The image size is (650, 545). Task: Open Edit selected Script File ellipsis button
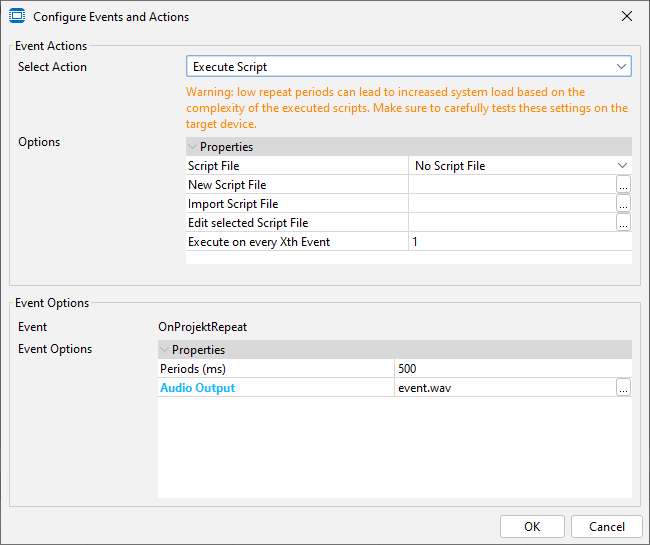coord(623,223)
